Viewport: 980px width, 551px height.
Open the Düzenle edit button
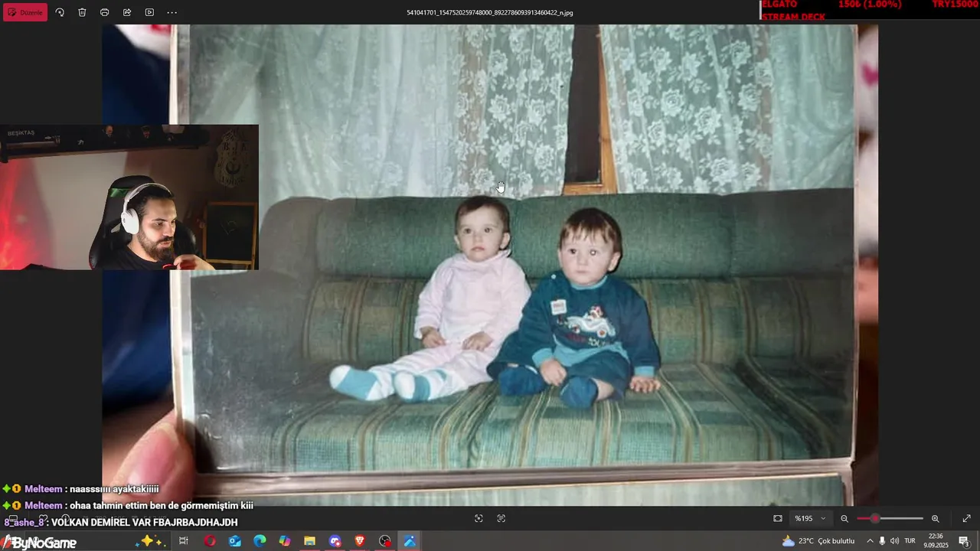click(x=25, y=12)
